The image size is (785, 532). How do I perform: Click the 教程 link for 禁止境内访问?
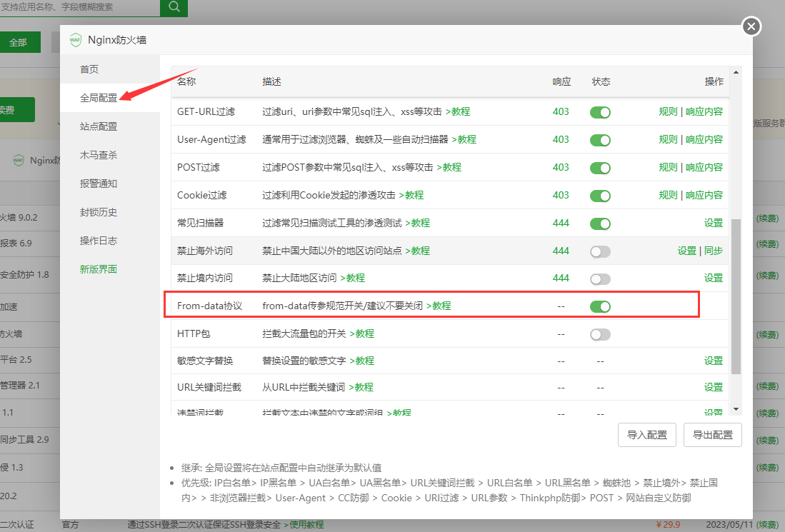[352, 278]
